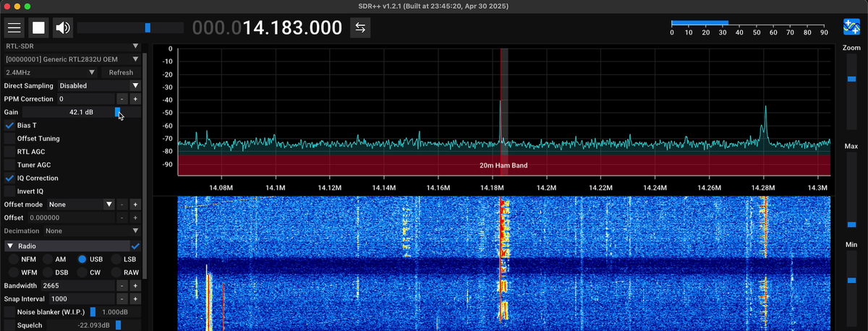This screenshot has width=868, height=331.
Task: Swap tuning mode with arrows icon
Action: coord(360,28)
